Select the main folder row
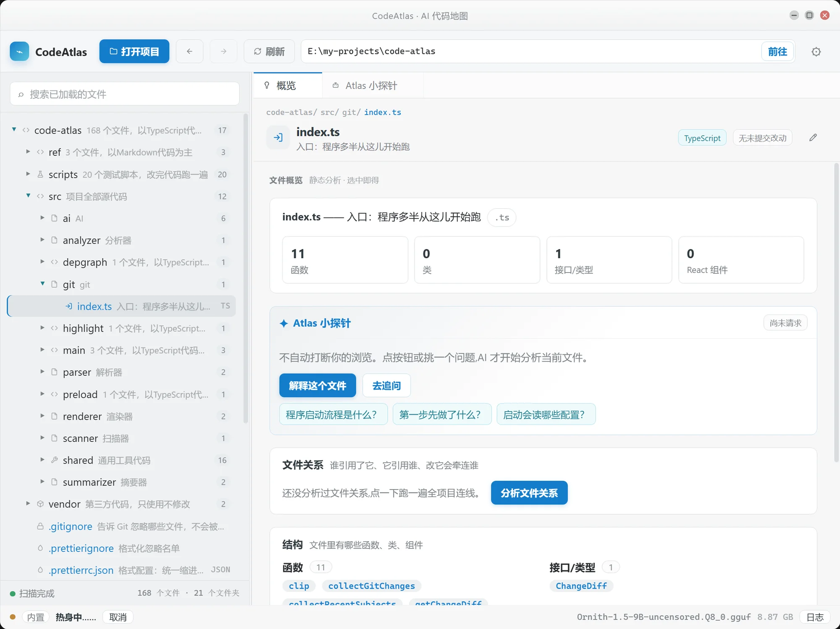The height and width of the screenshot is (629, 840). click(x=122, y=350)
